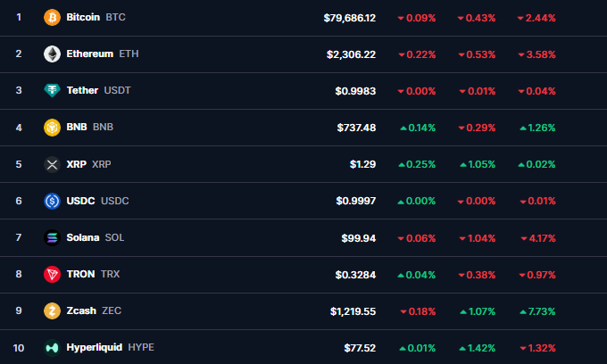Select Tether price $0.9983
This screenshot has width=607, height=364.
(x=355, y=91)
